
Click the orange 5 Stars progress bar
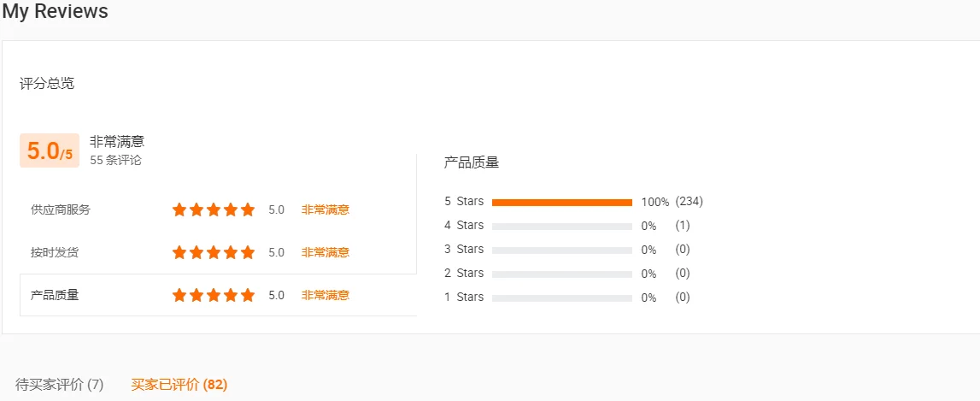coord(561,203)
